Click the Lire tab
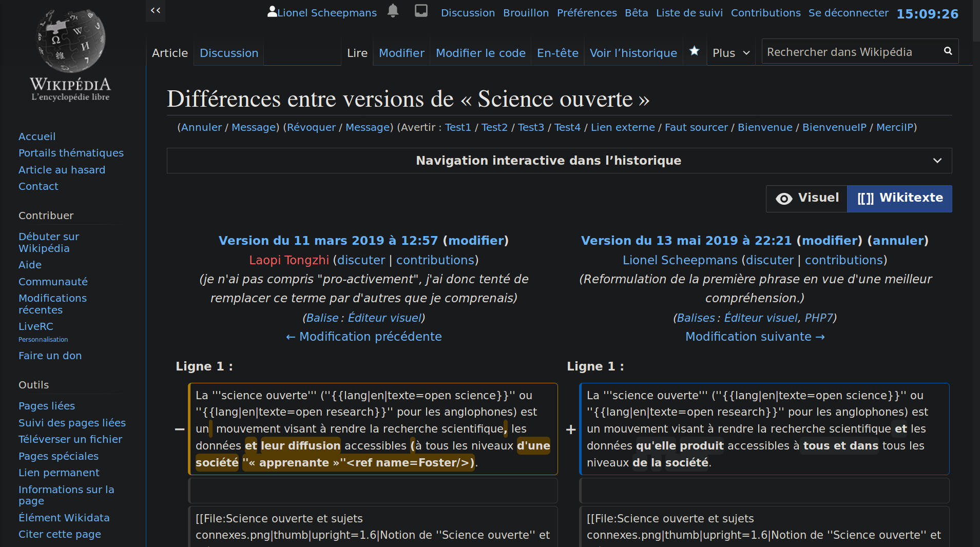This screenshot has width=980, height=547. point(357,53)
